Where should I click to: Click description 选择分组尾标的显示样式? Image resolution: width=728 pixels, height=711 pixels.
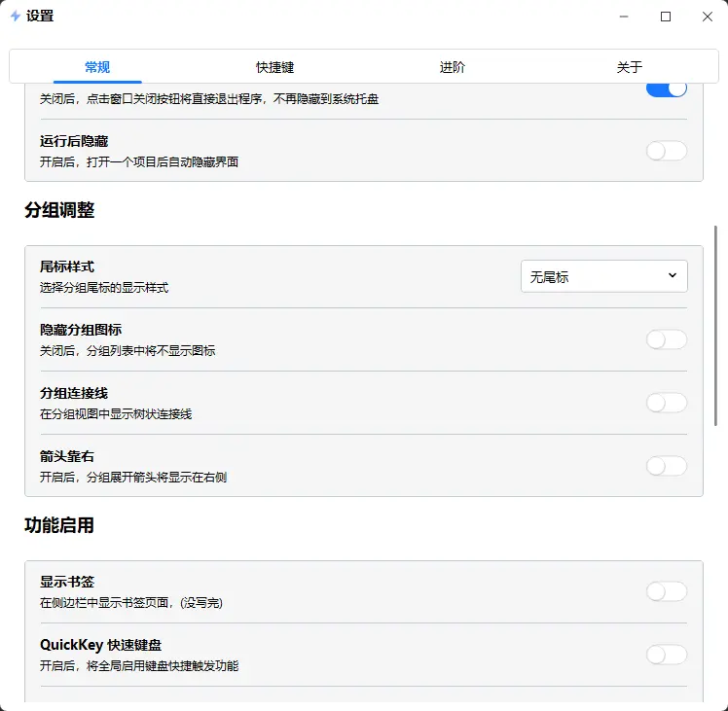pyautogui.click(x=104, y=288)
